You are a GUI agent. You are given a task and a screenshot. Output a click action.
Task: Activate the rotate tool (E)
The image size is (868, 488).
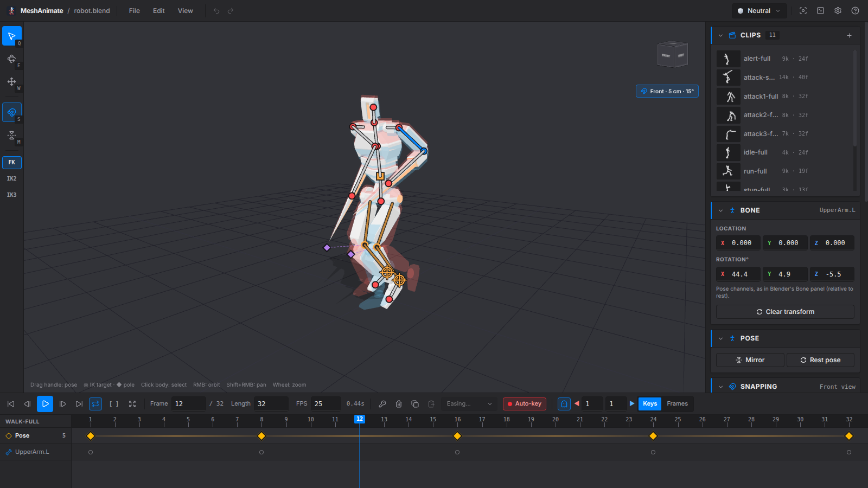point(12,59)
